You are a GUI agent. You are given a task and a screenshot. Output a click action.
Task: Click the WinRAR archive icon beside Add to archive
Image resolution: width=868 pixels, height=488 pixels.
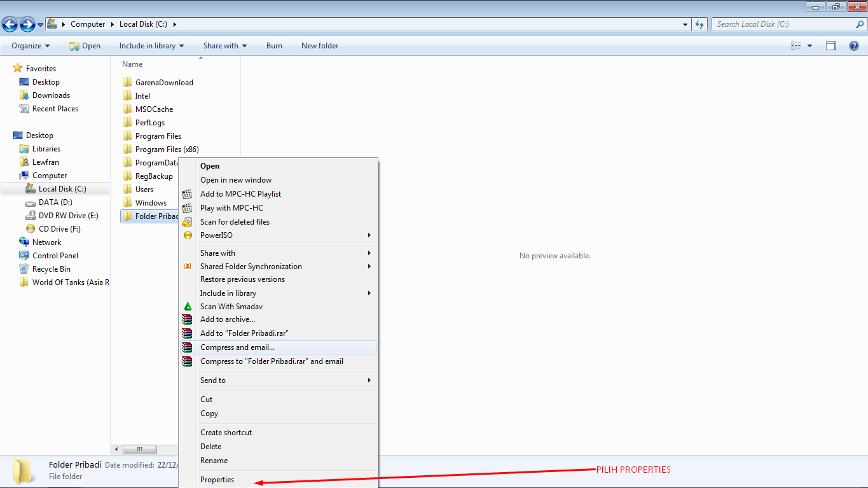pyautogui.click(x=188, y=319)
